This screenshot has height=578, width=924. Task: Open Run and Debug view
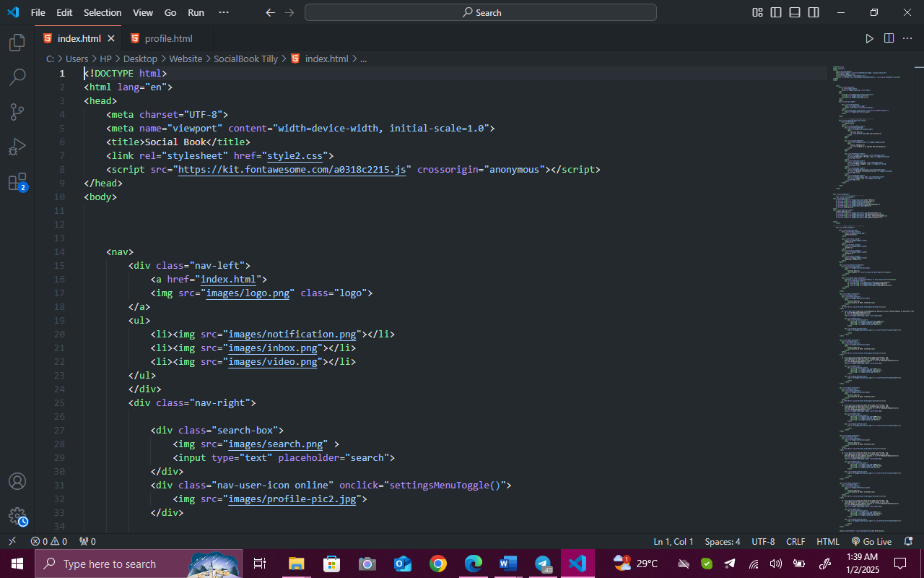(x=17, y=147)
